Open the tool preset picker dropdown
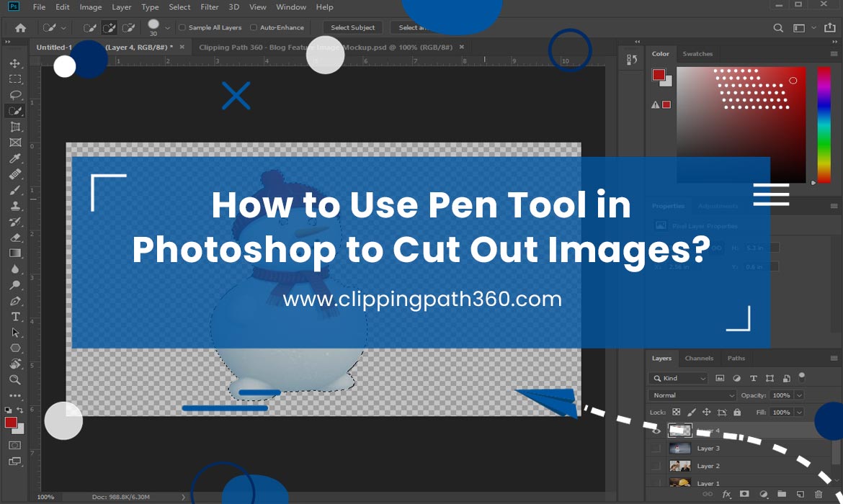 [63, 28]
